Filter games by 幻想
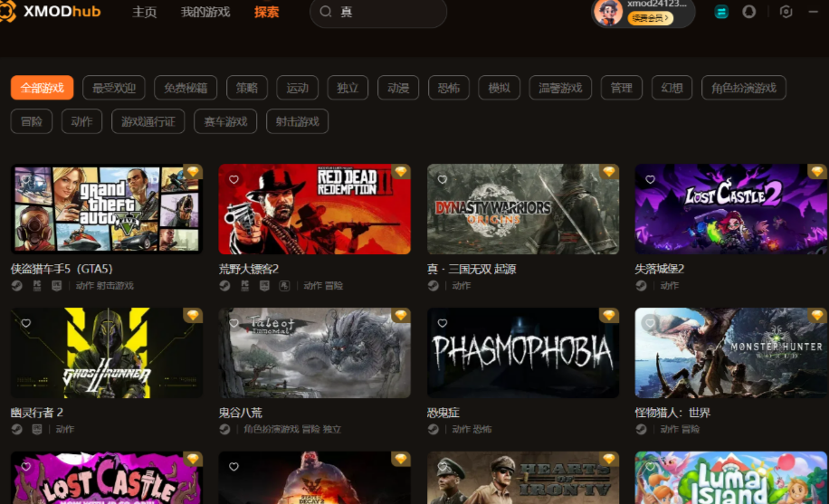Viewport: 829px width, 504px height. point(672,88)
